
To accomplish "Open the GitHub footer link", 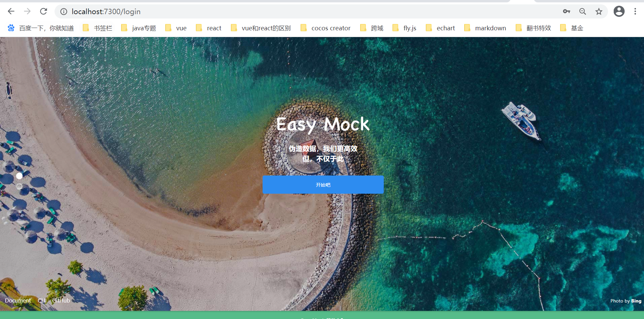I will pos(61,300).
